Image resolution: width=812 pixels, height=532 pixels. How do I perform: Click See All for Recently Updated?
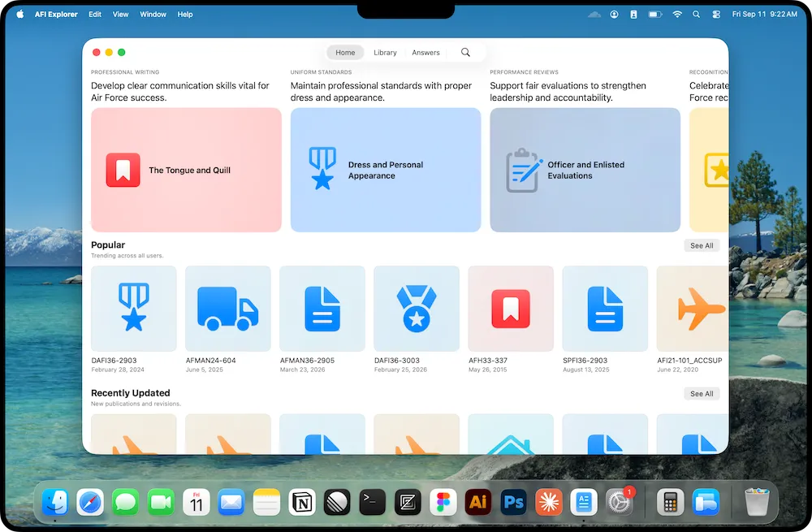tap(702, 394)
